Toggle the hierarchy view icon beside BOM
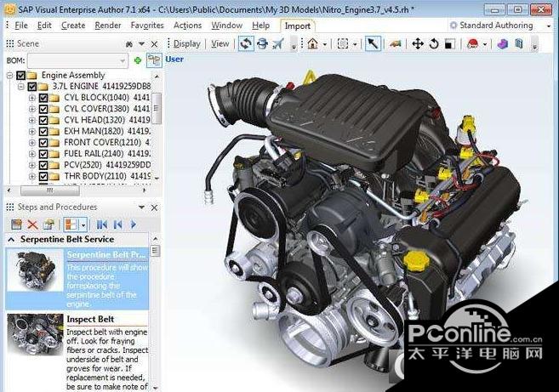Viewport: 559px width, 392px height. click(154, 60)
